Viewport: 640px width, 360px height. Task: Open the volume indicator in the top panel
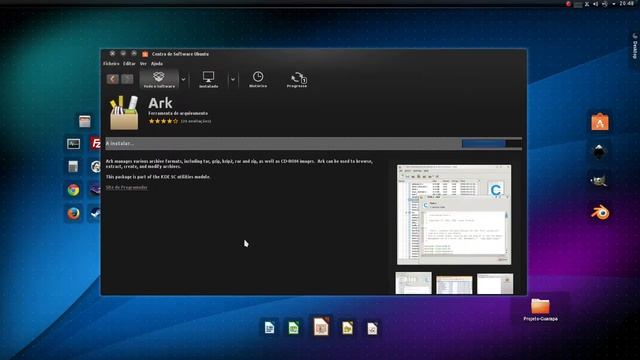point(596,4)
